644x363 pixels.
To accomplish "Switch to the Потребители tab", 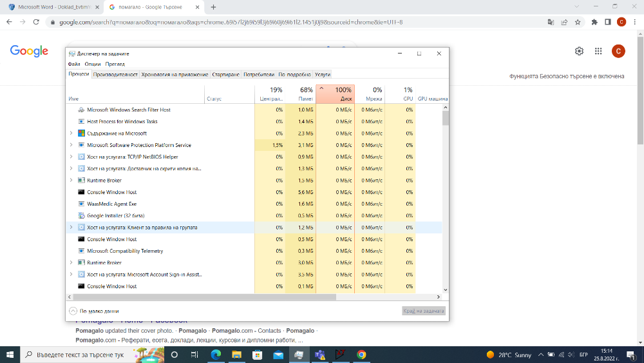I will coord(259,74).
